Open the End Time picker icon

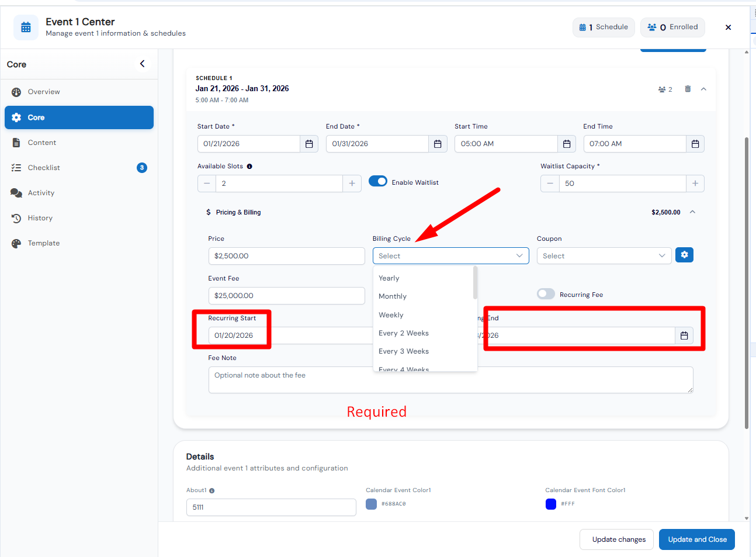[x=695, y=144]
